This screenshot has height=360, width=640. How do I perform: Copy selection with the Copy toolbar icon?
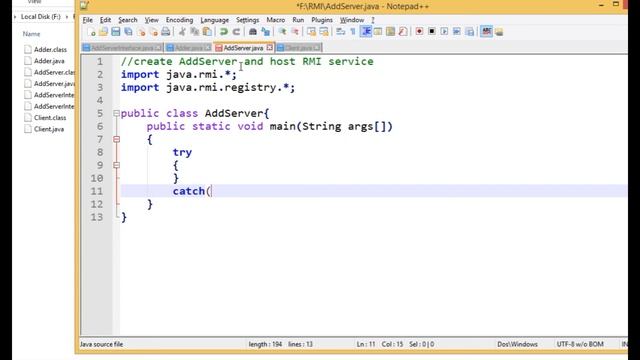point(195,32)
